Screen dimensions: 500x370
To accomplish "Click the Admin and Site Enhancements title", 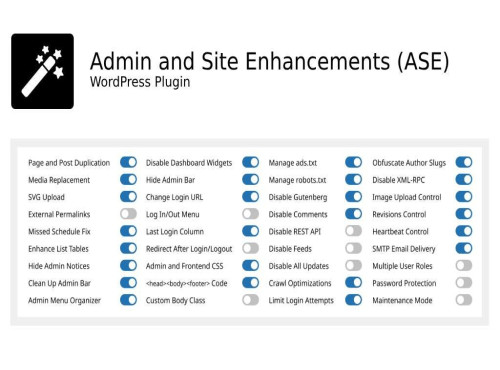I will point(269,61).
